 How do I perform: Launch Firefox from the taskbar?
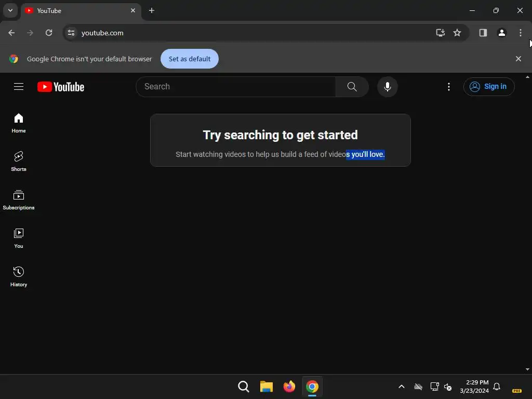coord(289,387)
